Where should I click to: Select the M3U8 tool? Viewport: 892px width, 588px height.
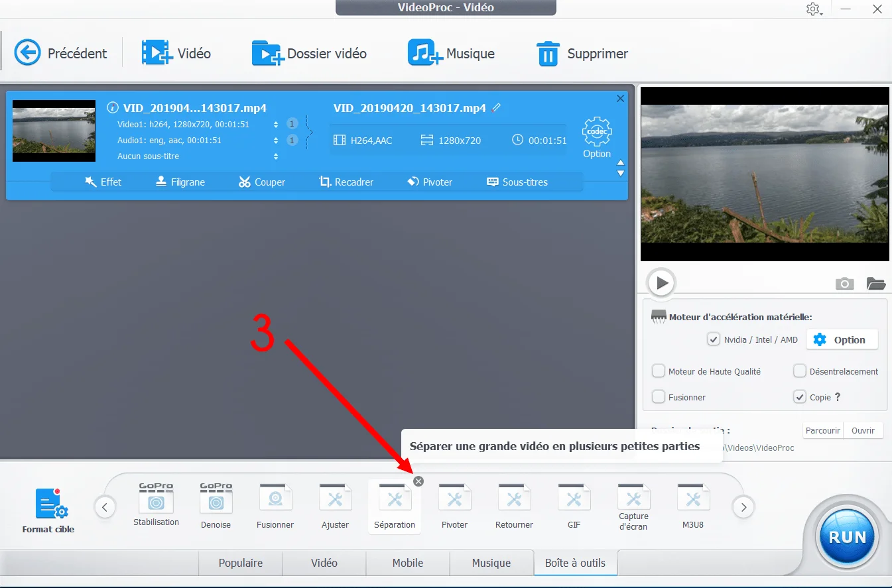pos(693,504)
